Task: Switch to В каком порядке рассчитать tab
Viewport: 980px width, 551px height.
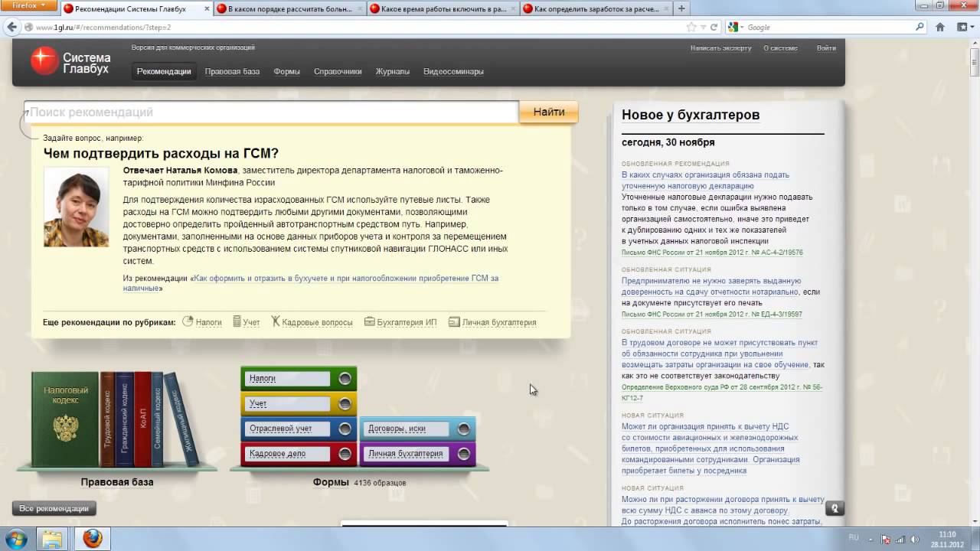Action: [x=289, y=8]
